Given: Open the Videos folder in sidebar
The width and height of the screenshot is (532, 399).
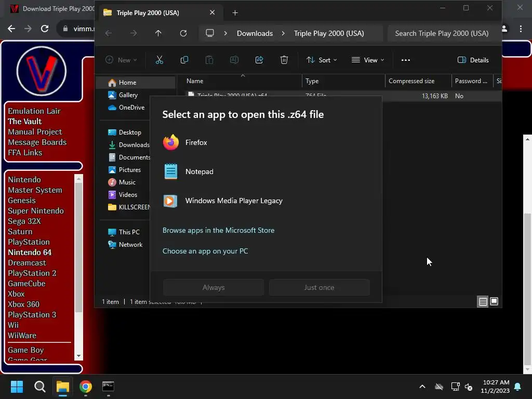Looking at the screenshot, I should 123,195.
